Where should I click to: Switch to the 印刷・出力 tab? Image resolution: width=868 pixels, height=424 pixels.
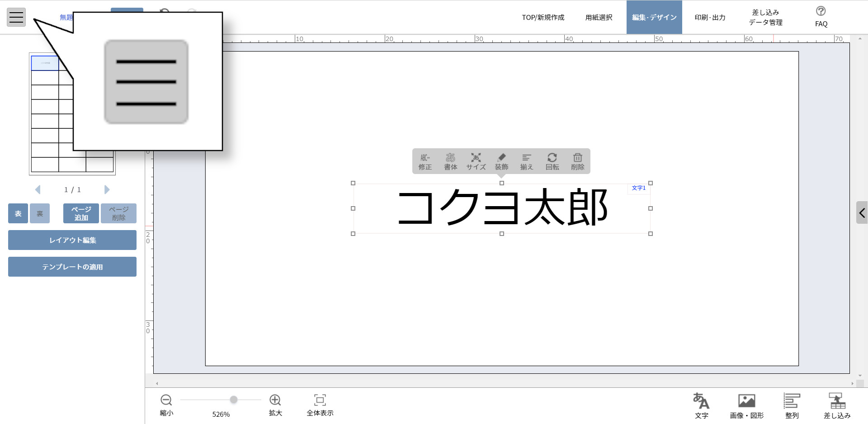pyautogui.click(x=709, y=17)
